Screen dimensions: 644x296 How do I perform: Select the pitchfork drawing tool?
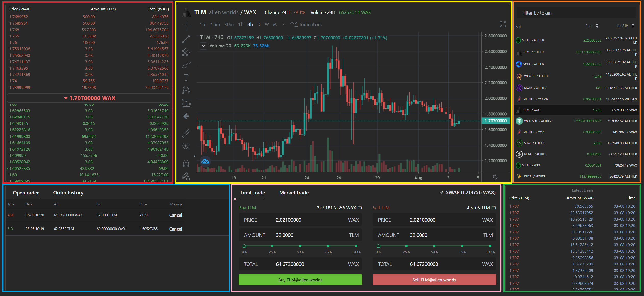pyautogui.click(x=186, y=52)
